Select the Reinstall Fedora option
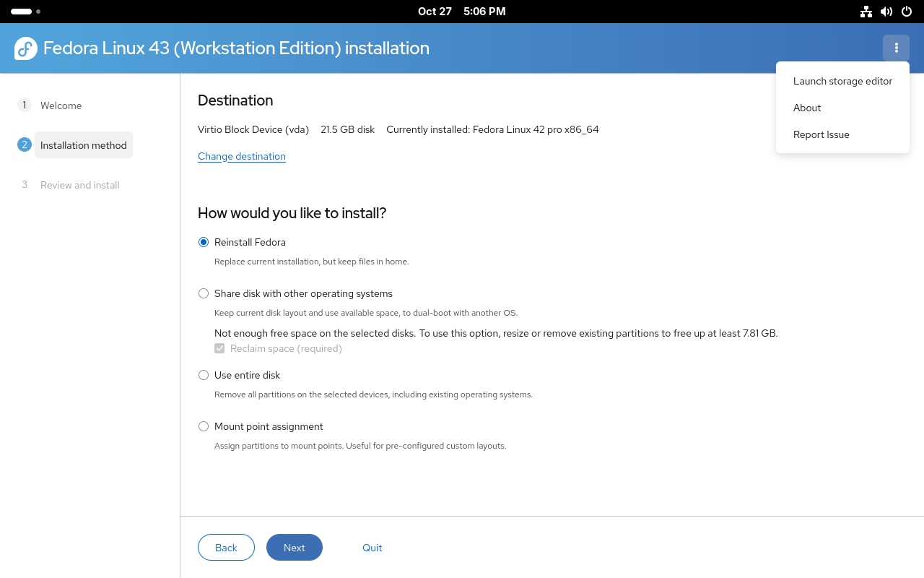Screen dimensions: 924x578 (x=204, y=242)
